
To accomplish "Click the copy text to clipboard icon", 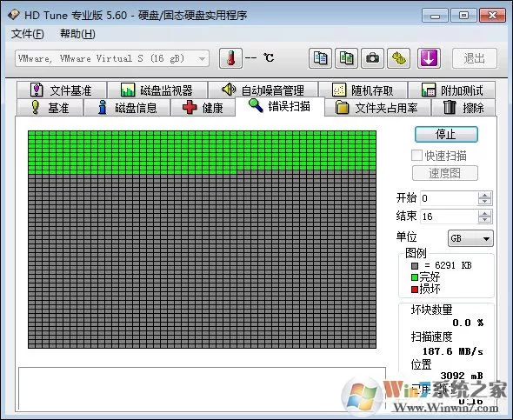I will point(320,58).
